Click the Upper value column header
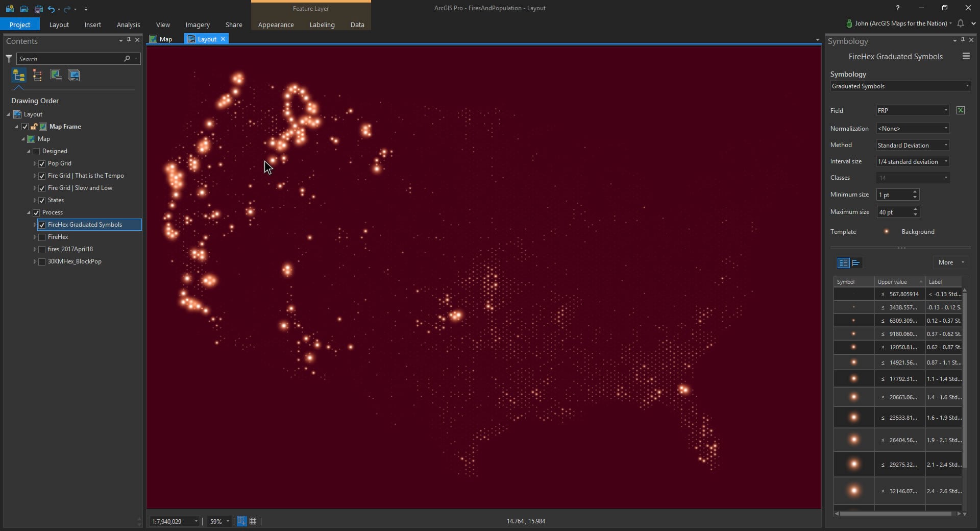The width and height of the screenshot is (980, 531). [900, 282]
